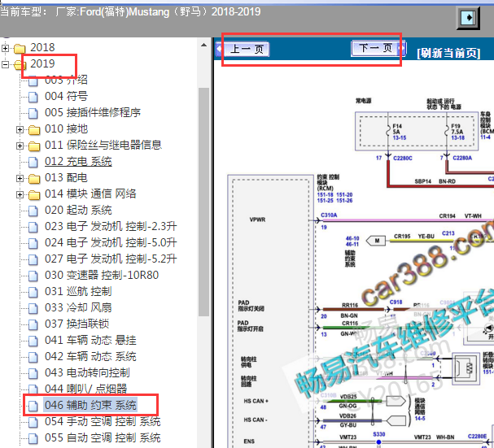The image size is (494, 448).
Task: Open 020 起动 系统 diagram
Action: 78,211
